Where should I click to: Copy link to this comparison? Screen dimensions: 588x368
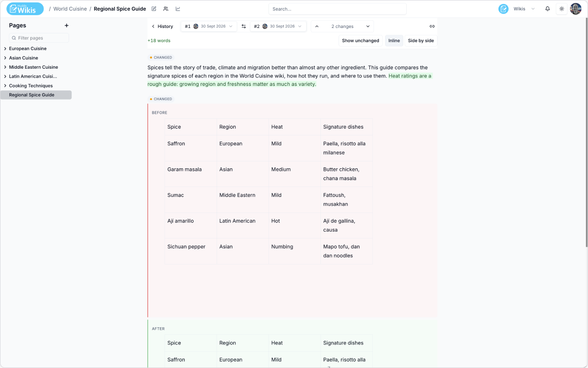tap(432, 26)
